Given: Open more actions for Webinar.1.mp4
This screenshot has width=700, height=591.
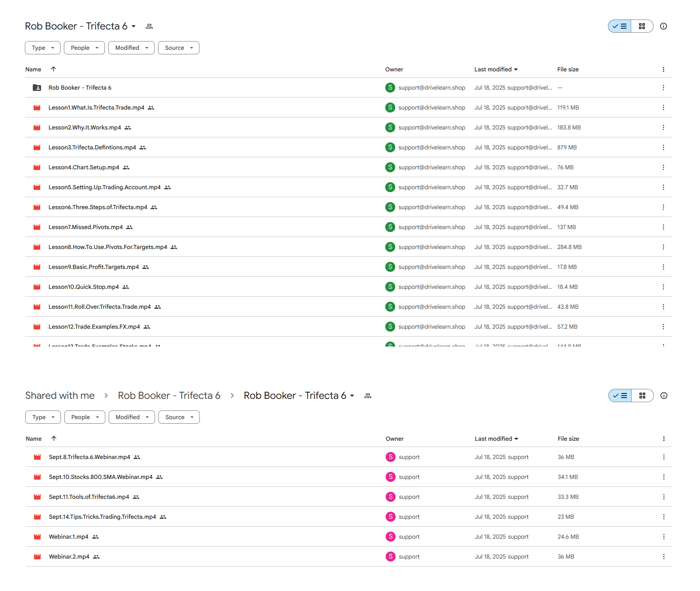Looking at the screenshot, I should pos(664,537).
